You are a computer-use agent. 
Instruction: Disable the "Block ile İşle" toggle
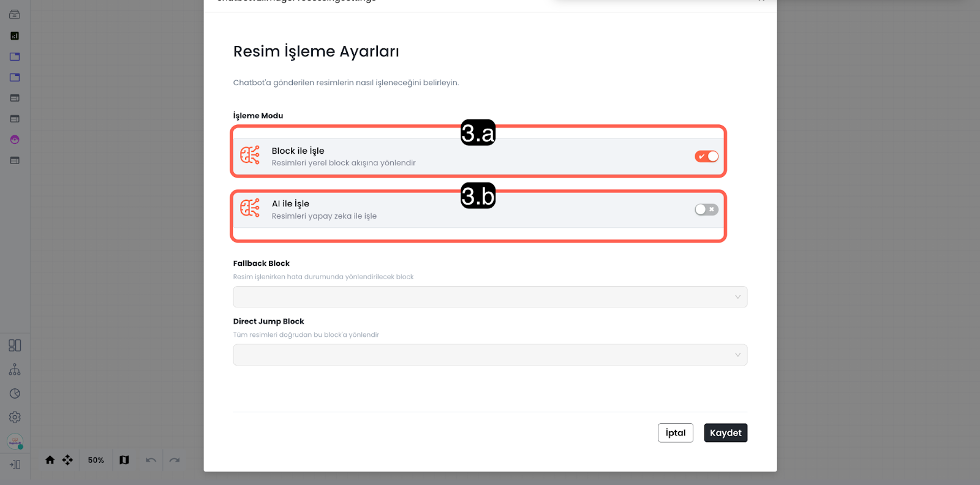tap(706, 157)
